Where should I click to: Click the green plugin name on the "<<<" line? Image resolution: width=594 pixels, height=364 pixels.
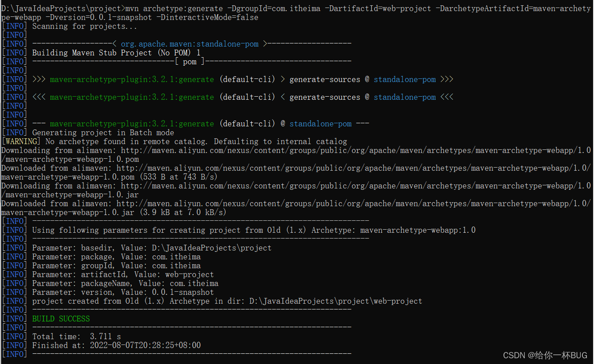click(x=132, y=97)
